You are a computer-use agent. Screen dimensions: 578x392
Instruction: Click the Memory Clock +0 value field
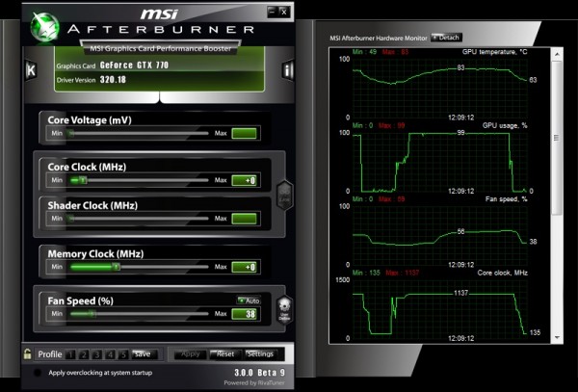(244, 267)
